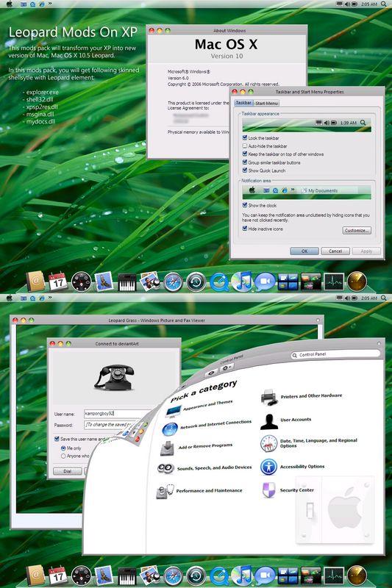
Task: Click the Add or Remove Programs icon
Action: [167, 448]
